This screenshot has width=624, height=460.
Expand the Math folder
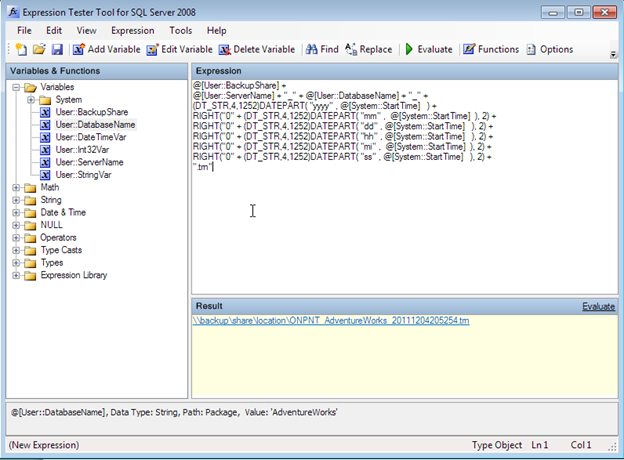click(x=16, y=188)
